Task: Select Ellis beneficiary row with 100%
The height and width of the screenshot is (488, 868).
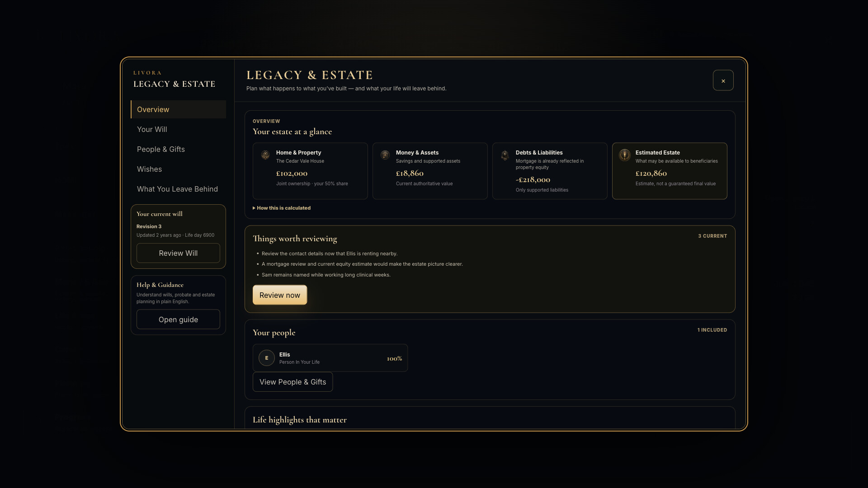Action: (x=330, y=358)
